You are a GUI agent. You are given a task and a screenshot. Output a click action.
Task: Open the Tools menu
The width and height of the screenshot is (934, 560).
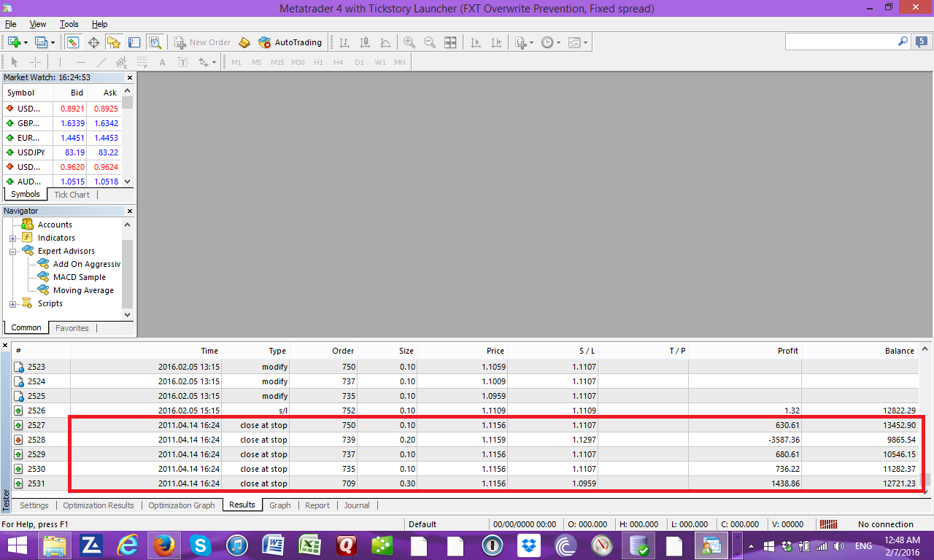point(69,24)
